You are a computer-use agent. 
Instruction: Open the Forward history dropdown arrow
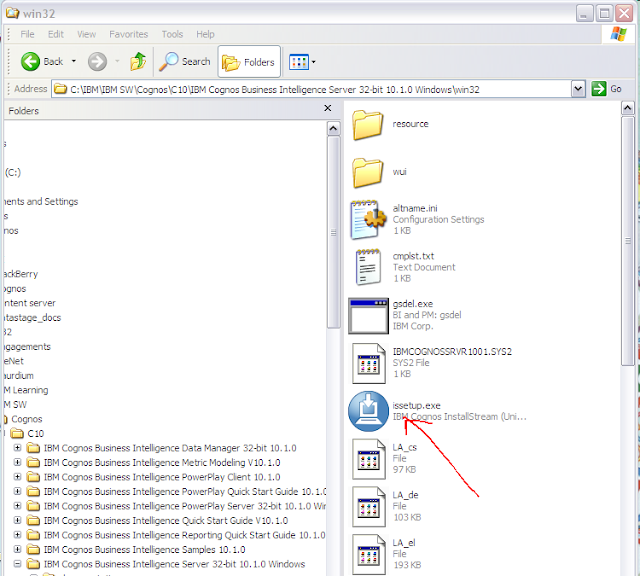pos(117,62)
